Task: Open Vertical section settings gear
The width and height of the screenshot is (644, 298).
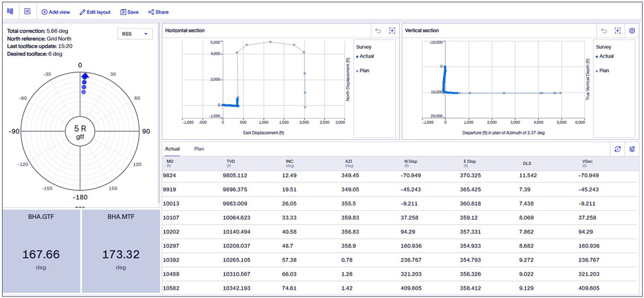Action: pyautogui.click(x=631, y=31)
